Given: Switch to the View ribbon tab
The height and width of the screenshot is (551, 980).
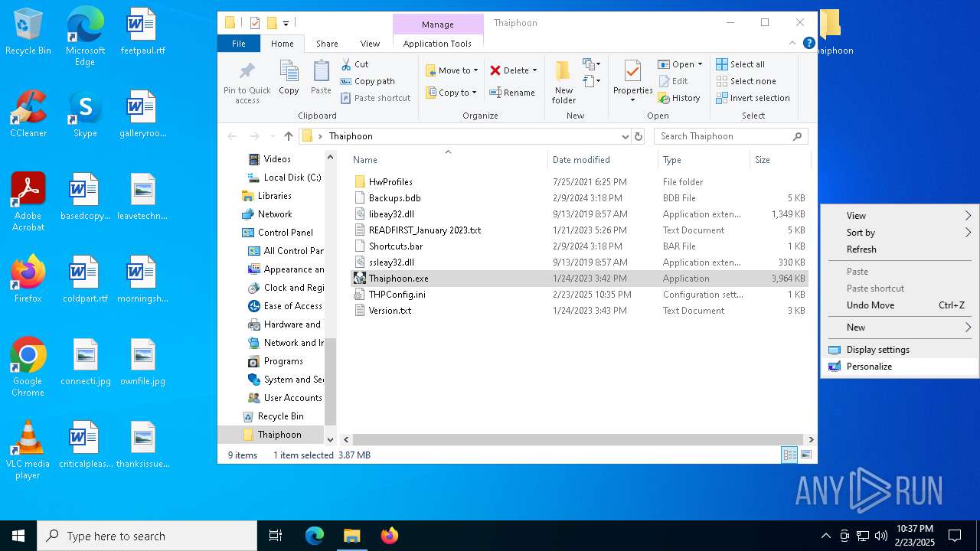Looking at the screenshot, I should click(x=370, y=44).
